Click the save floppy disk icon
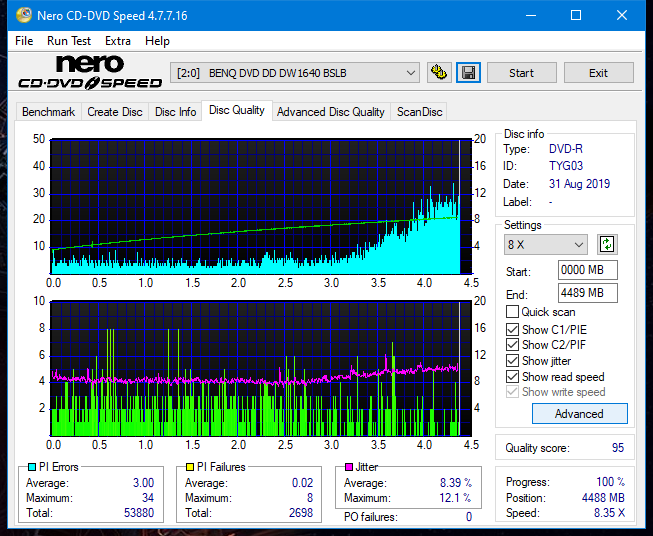 pos(469,73)
